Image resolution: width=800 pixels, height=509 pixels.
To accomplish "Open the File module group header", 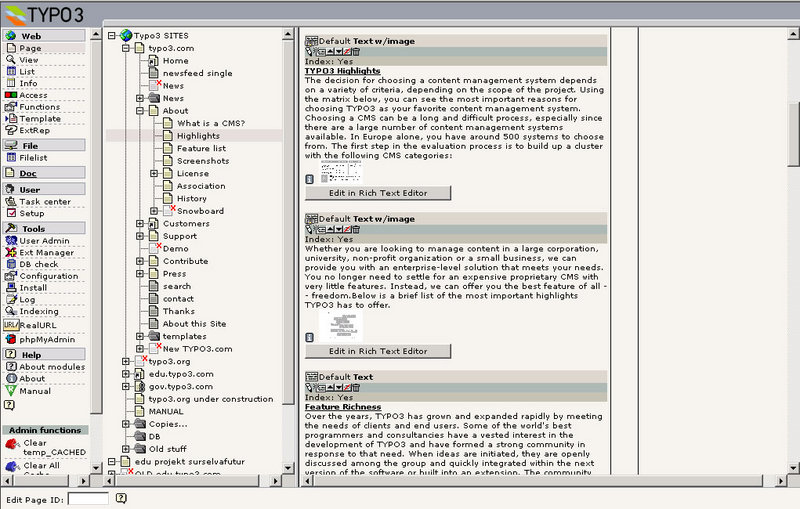I will pyautogui.click(x=44, y=145).
